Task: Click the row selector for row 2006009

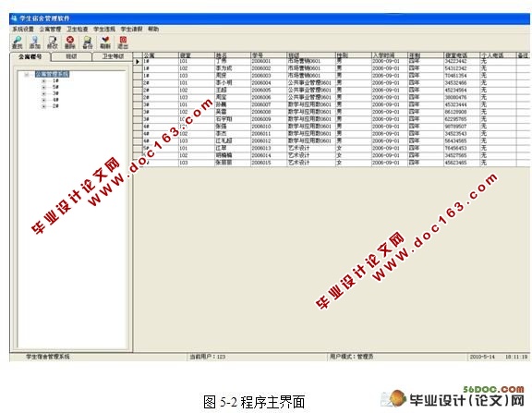Action: 138,119
